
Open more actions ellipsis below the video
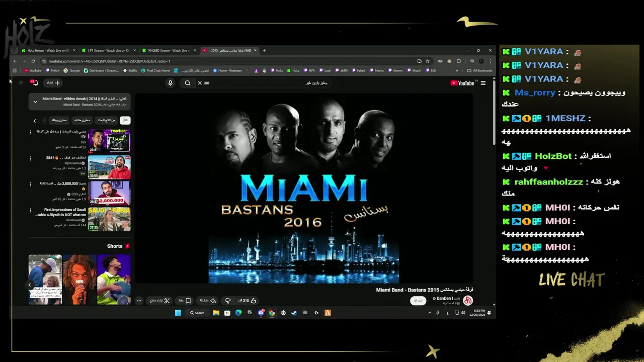[x=139, y=301]
